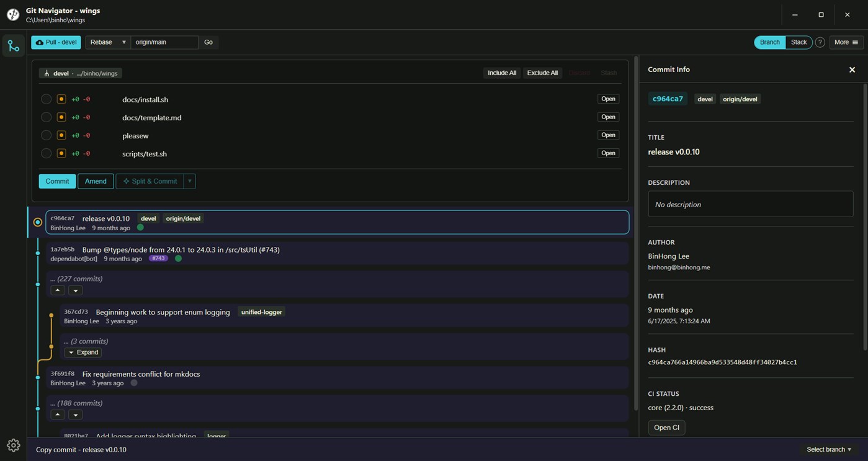The width and height of the screenshot is (868, 461).
Task: Click the Git Navigator app logo
Action: [x=13, y=14]
